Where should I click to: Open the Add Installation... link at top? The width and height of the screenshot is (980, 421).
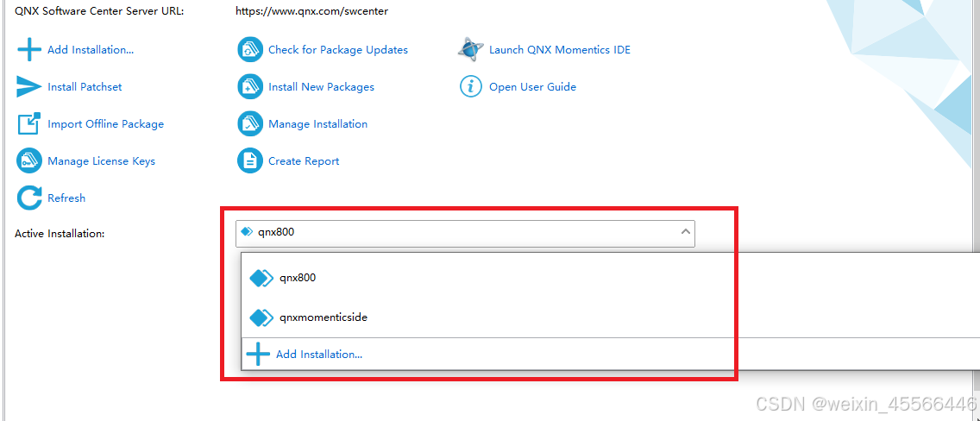point(91,50)
